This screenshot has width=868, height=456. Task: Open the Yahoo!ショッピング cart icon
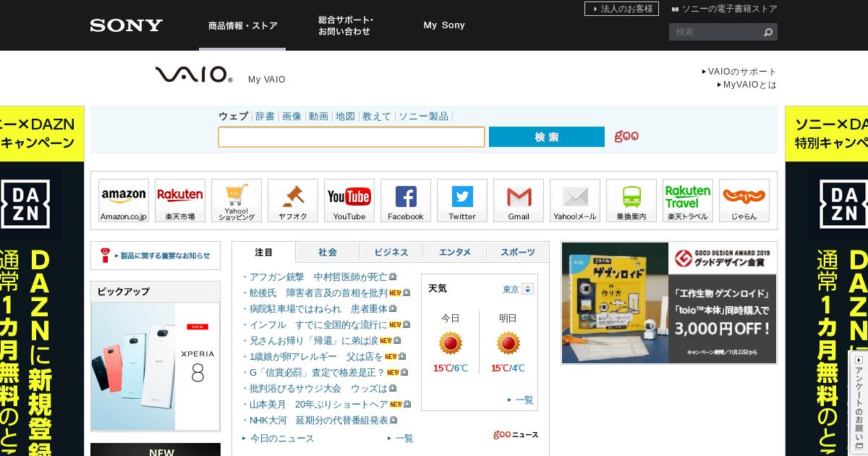pos(237,200)
